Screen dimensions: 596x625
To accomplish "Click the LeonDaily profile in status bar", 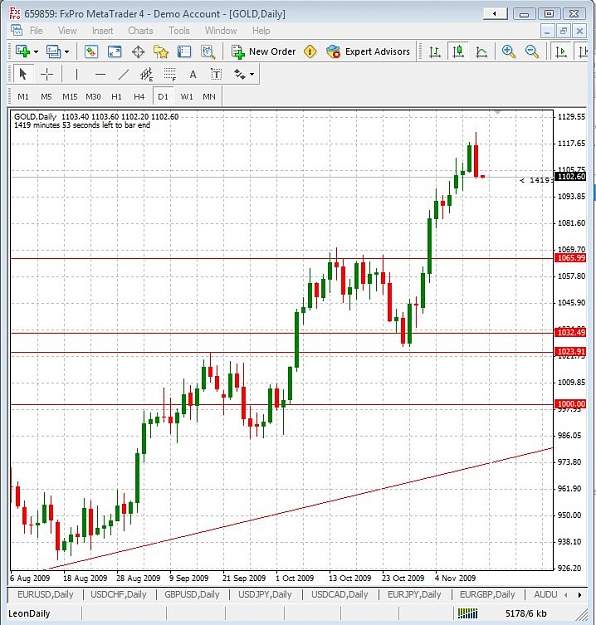I will pos(29,613).
